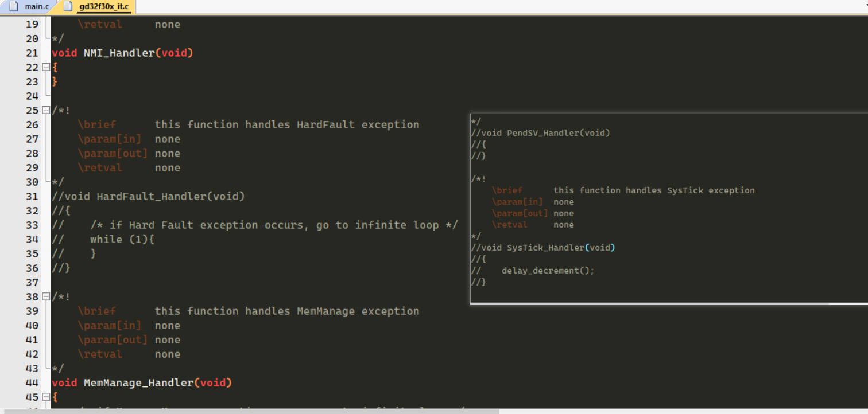Viewport: 868px width, 414px height.
Task: Click the closing brace on line 23
Action: pyautogui.click(x=55, y=81)
